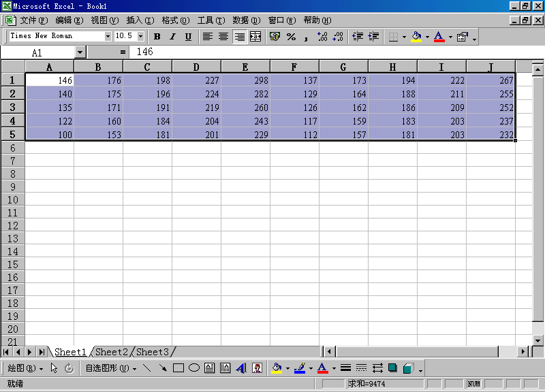This screenshot has height=392, width=545.
Task: Click the increase indent icon
Action: [x=373, y=37]
